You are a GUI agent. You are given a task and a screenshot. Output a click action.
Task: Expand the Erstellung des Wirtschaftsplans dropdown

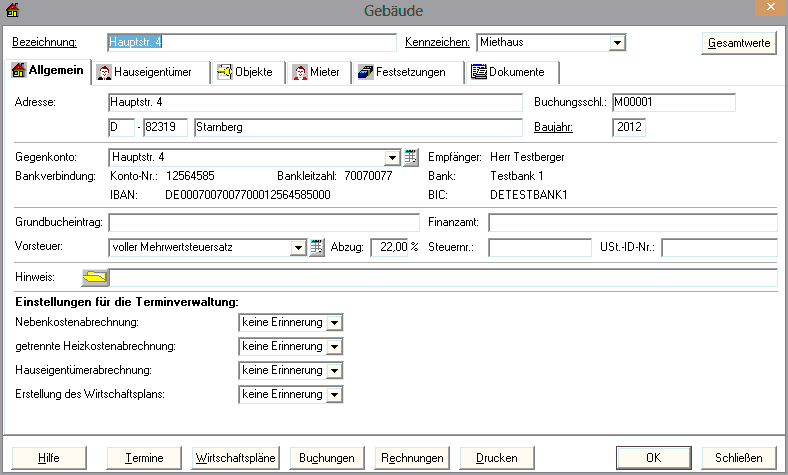tap(335, 395)
